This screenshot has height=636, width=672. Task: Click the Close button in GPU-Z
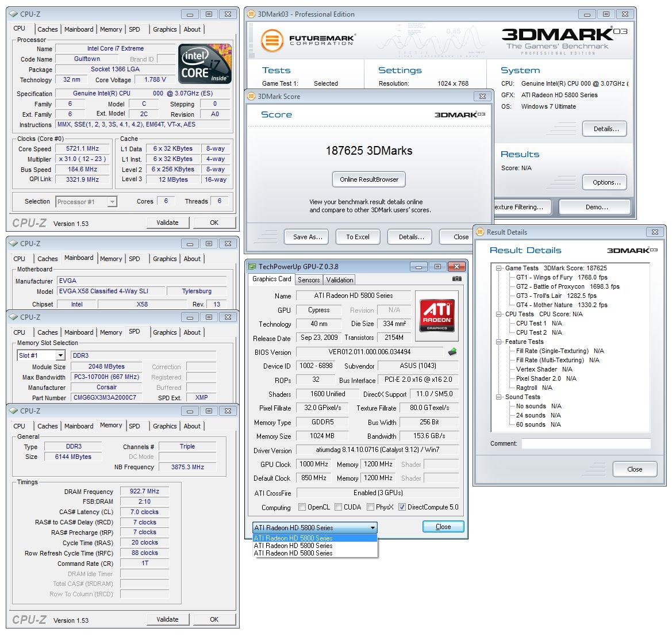[x=443, y=527]
